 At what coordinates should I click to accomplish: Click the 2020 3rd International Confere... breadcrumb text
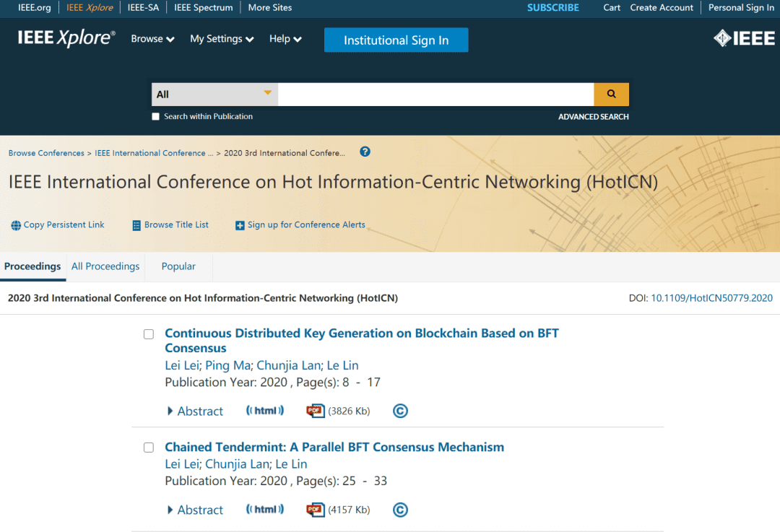point(284,153)
